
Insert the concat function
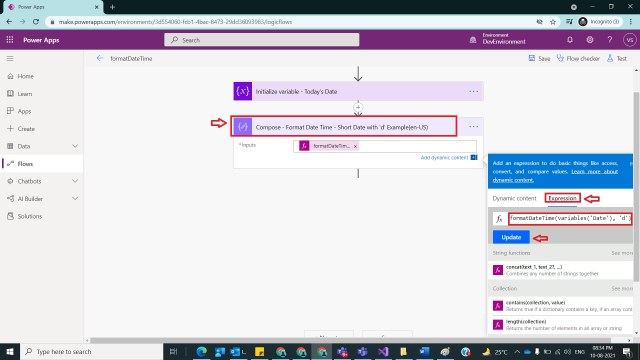(561, 270)
